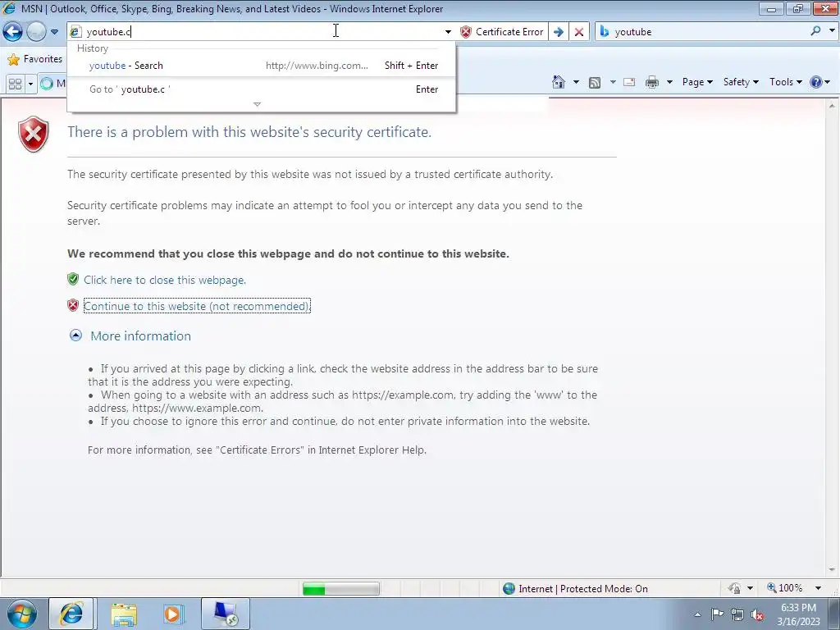Image resolution: width=840 pixels, height=630 pixels.
Task: Select the 'youtube - Search' history suggestion
Action: point(262,66)
